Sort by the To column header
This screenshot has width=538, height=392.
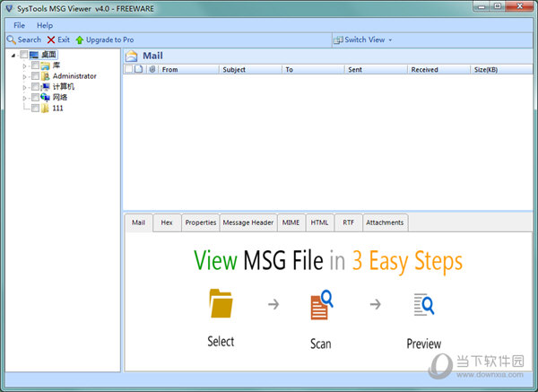pyautogui.click(x=313, y=69)
